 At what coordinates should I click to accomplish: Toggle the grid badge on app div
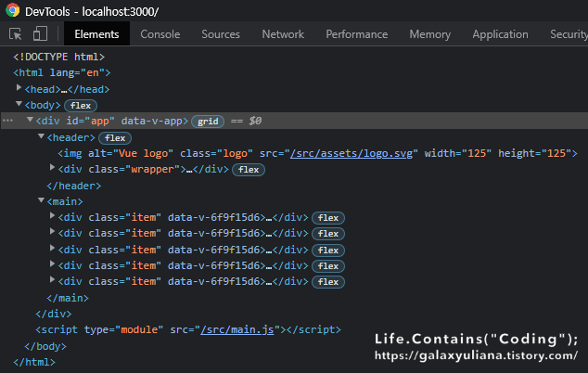click(x=208, y=122)
